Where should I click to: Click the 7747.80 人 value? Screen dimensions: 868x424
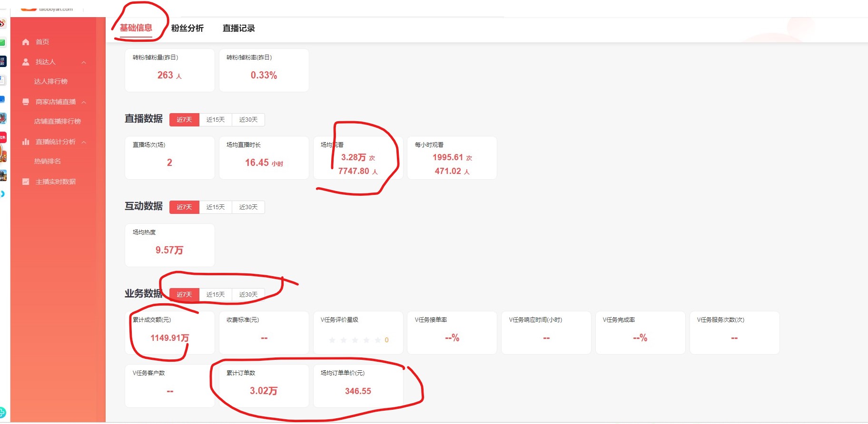coord(358,171)
